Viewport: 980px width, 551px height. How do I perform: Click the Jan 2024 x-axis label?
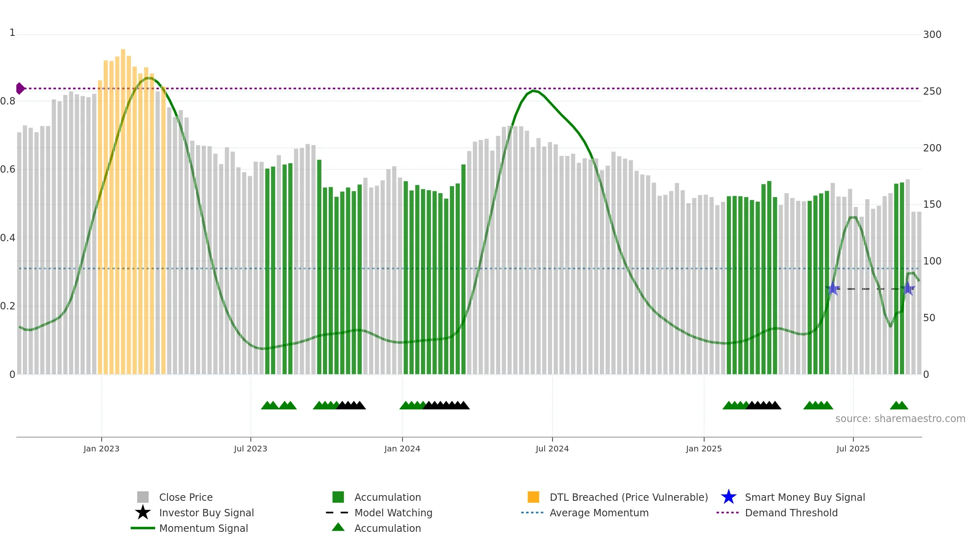click(x=402, y=449)
